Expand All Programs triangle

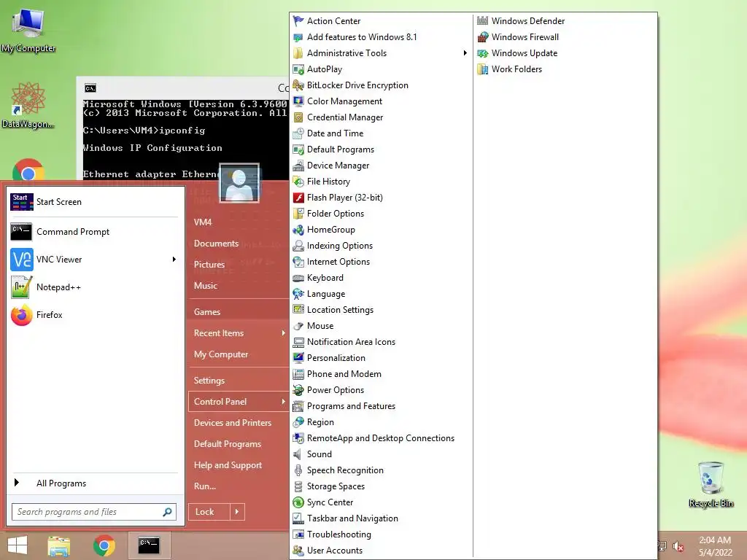click(17, 483)
